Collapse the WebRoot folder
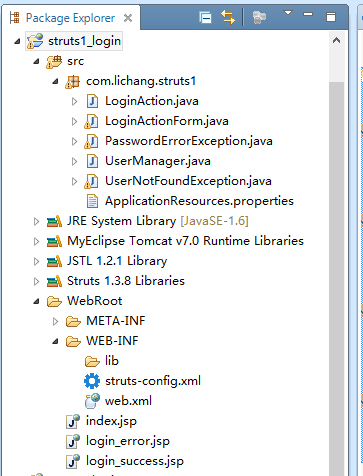The width and height of the screenshot is (363, 476). point(36,301)
